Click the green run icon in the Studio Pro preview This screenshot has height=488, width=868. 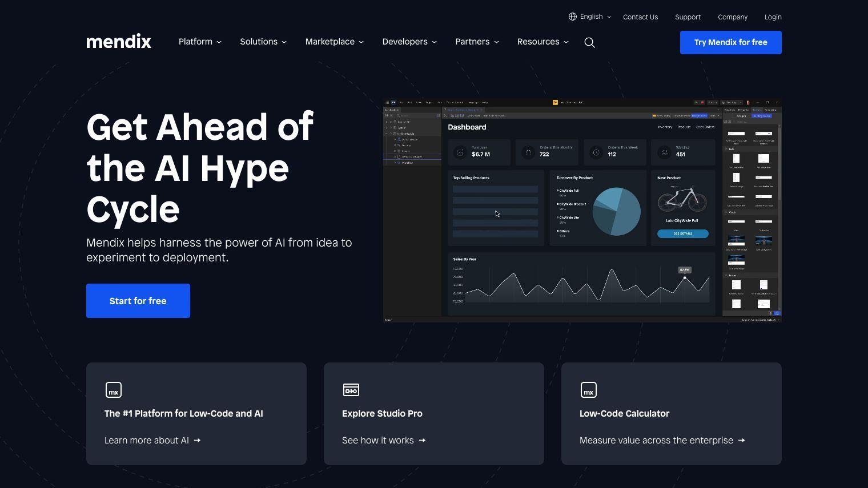[696, 103]
